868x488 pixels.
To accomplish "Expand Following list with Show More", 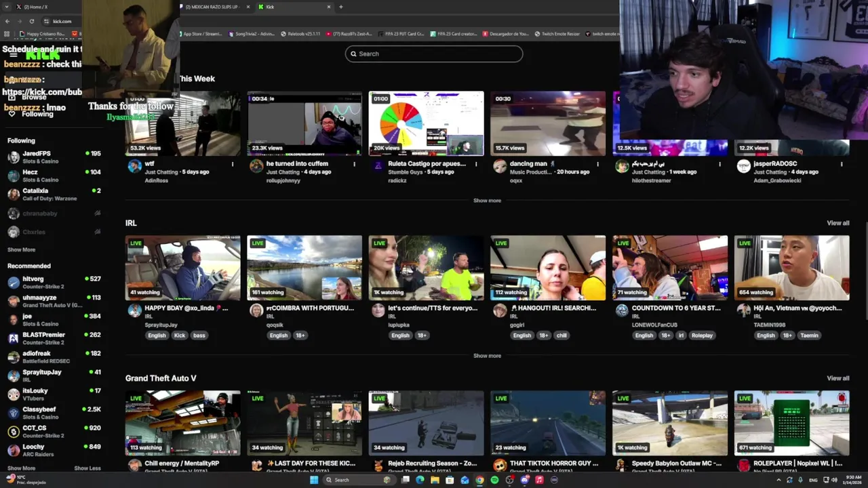I will (21, 250).
